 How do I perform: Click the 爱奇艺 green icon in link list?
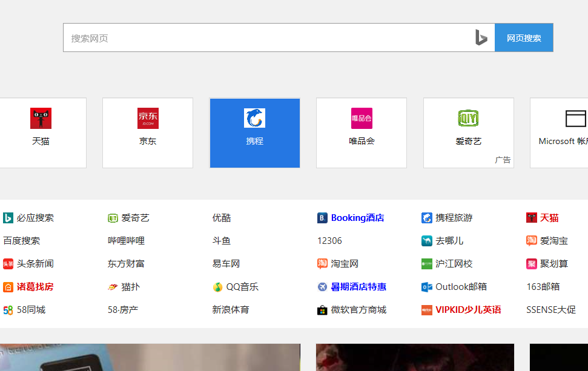tap(113, 218)
